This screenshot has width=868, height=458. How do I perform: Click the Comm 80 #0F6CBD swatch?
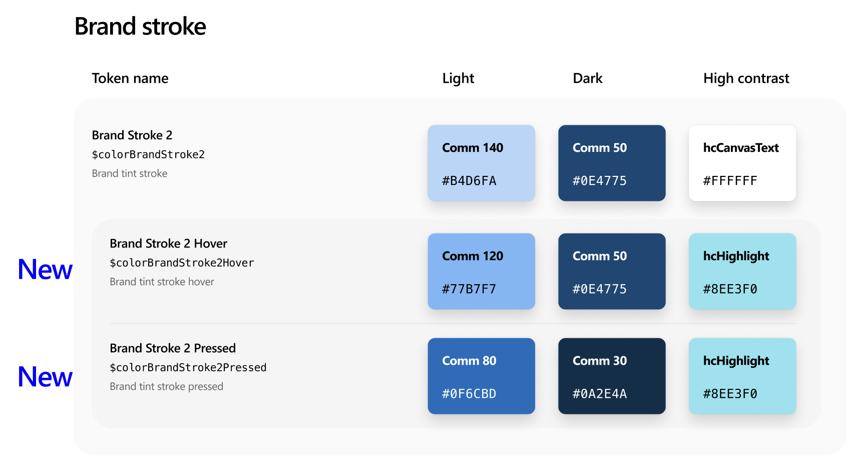[x=481, y=376]
